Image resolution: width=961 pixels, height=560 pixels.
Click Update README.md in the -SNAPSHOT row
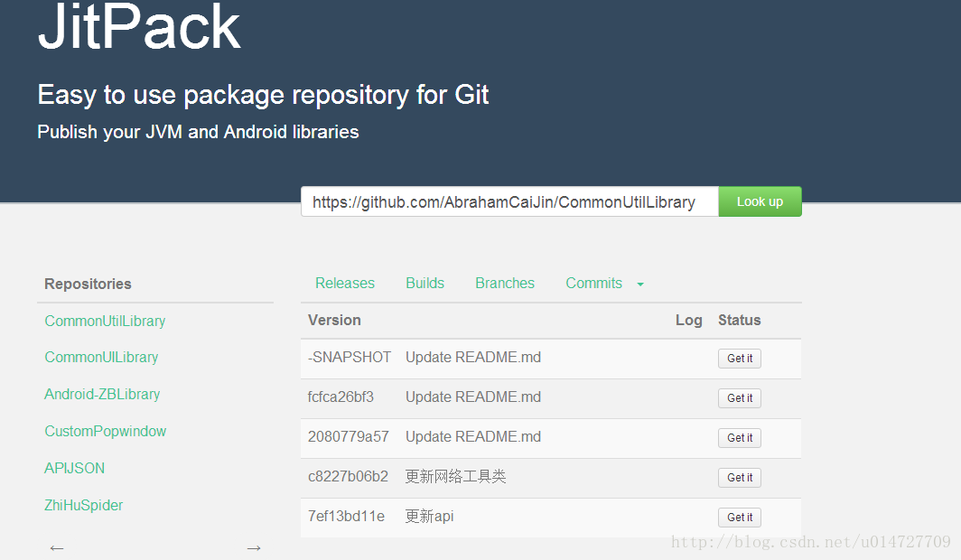pyautogui.click(x=473, y=357)
